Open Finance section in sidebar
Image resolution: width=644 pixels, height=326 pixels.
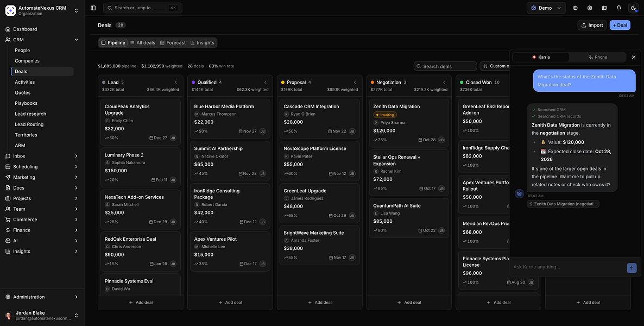[x=42, y=230]
